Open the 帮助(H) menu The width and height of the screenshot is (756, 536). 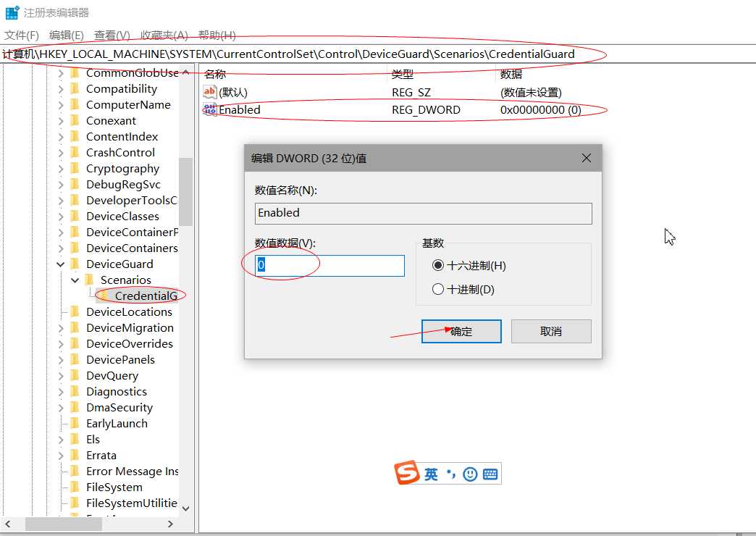click(217, 35)
